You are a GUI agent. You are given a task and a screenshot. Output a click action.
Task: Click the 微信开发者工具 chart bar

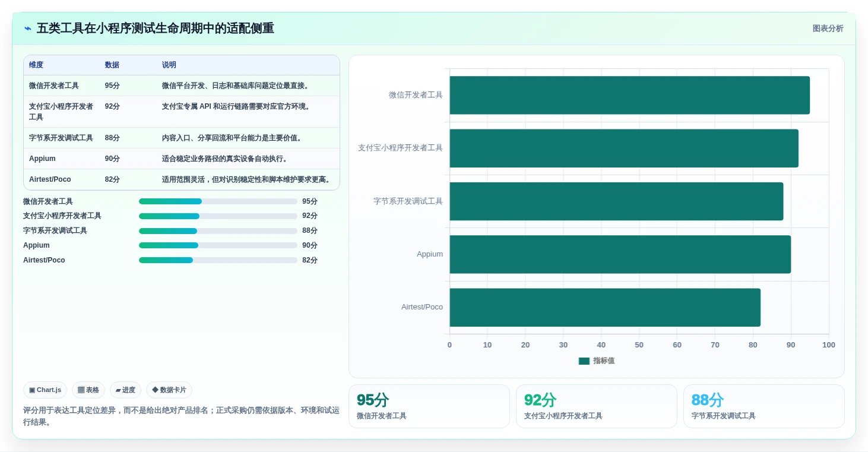(629, 95)
